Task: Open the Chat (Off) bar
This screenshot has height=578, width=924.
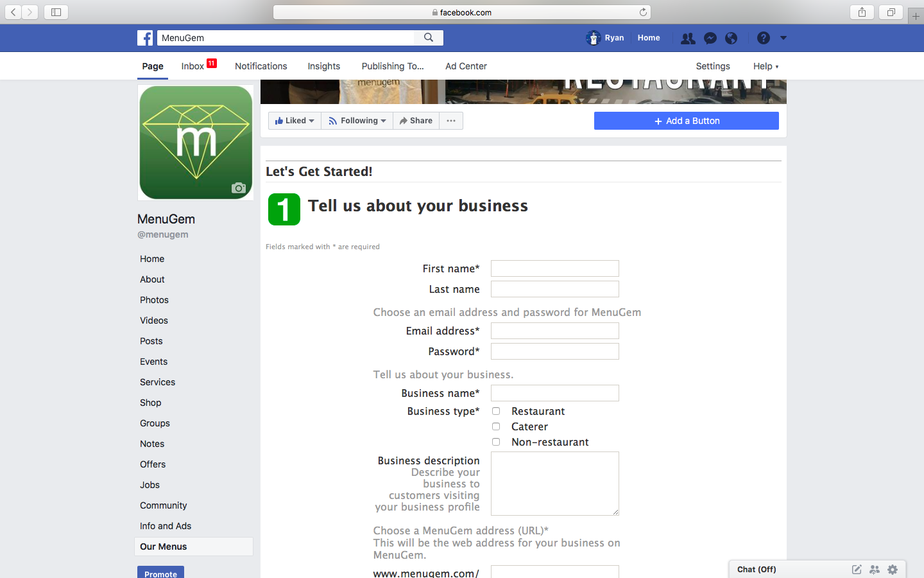Action: 757,570
